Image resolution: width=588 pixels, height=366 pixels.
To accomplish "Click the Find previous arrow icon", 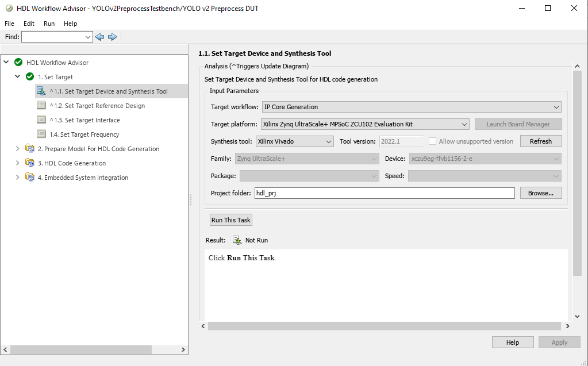I will tap(100, 37).
